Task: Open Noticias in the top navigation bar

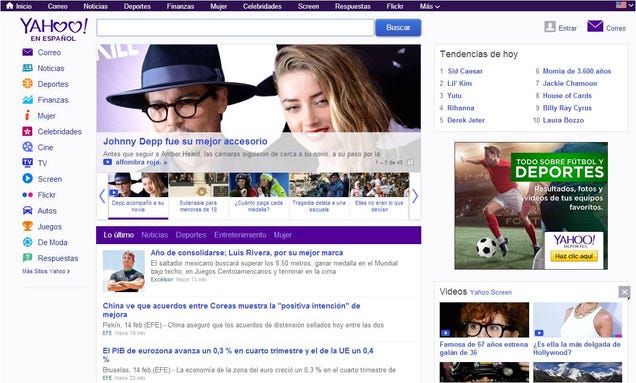Action: 95,6
